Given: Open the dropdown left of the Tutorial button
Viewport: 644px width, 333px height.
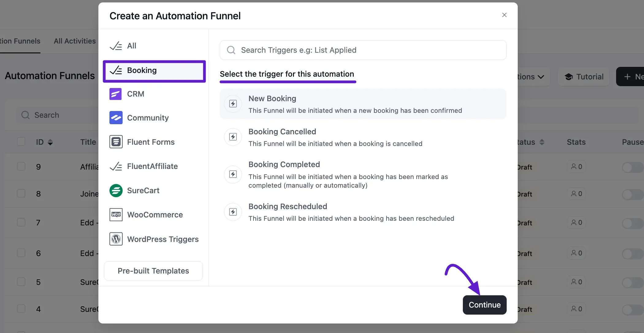Looking at the screenshot, I should point(534,77).
